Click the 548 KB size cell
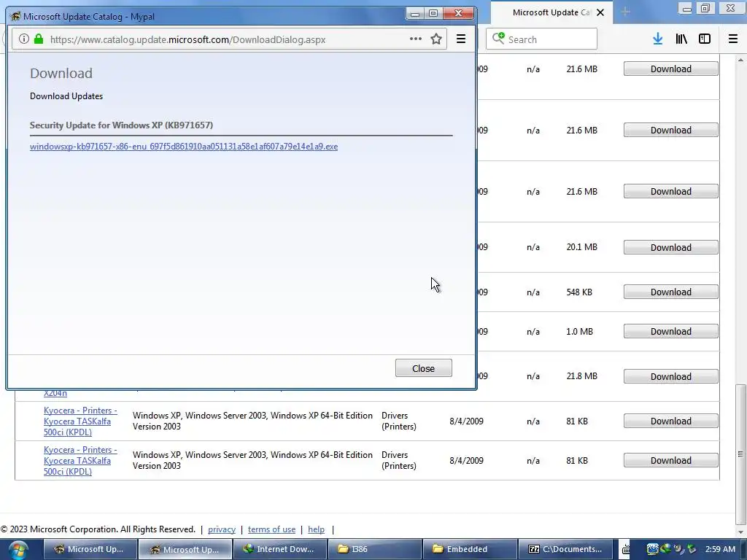747x560 pixels. coord(578,292)
